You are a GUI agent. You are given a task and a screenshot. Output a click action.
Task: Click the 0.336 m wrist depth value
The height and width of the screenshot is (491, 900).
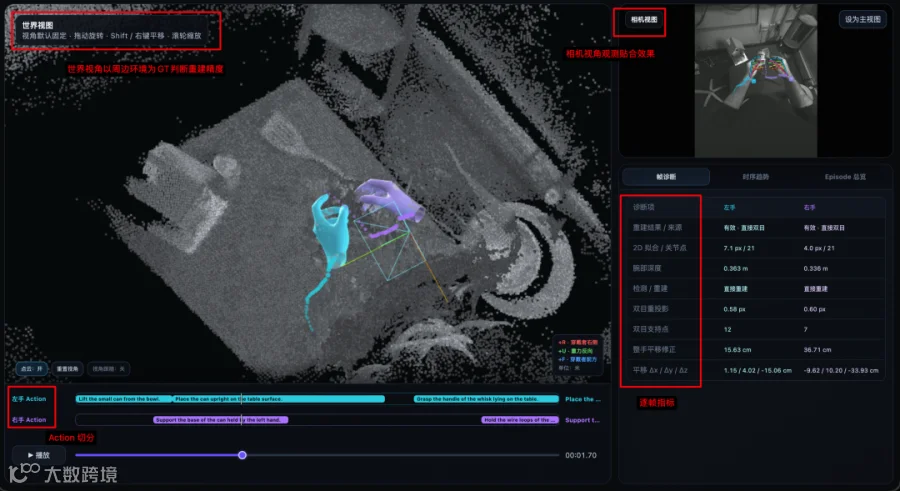pyautogui.click(x=816, y=269)
